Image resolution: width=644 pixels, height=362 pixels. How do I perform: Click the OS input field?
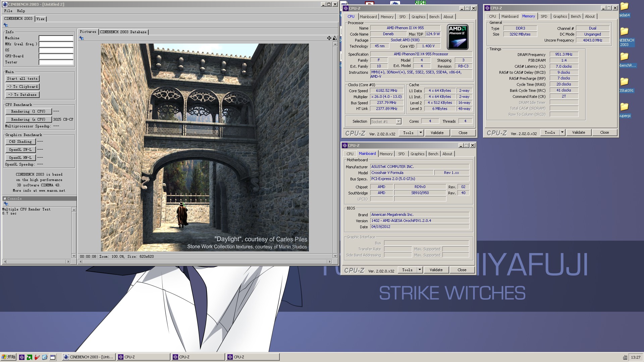click(56, 50)
